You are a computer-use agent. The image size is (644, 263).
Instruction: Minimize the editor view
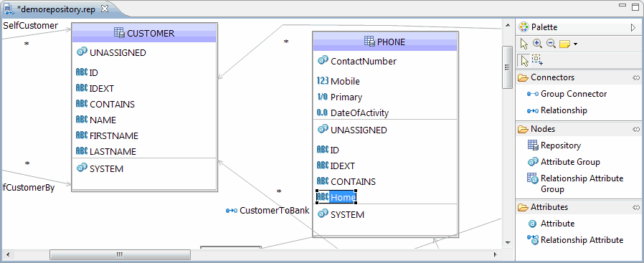click(623, 6)
